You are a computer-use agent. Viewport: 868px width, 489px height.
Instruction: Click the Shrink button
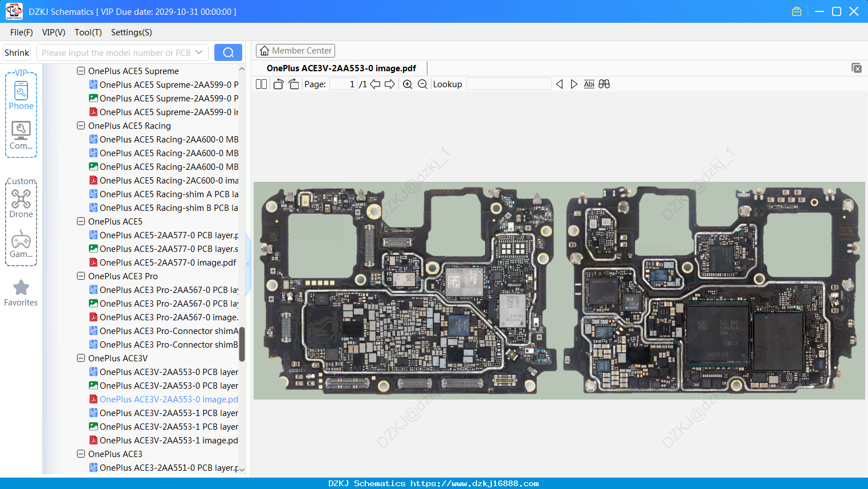point(17,52)
